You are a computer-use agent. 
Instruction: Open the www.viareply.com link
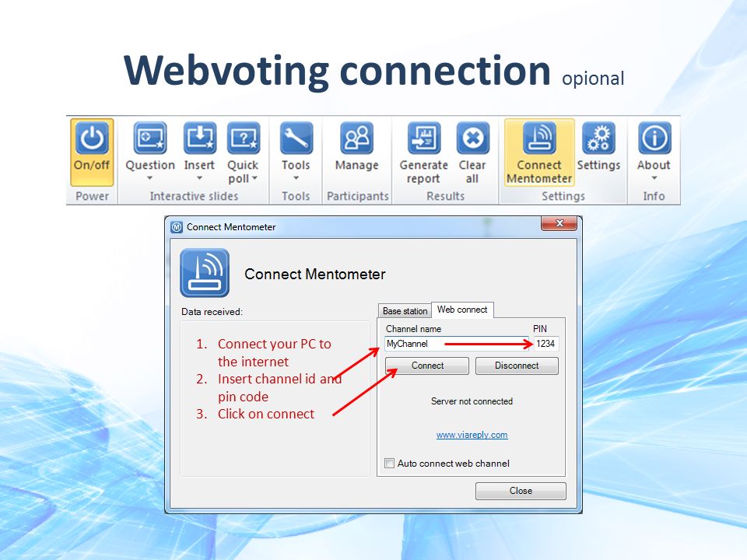(x=472, y=435)
